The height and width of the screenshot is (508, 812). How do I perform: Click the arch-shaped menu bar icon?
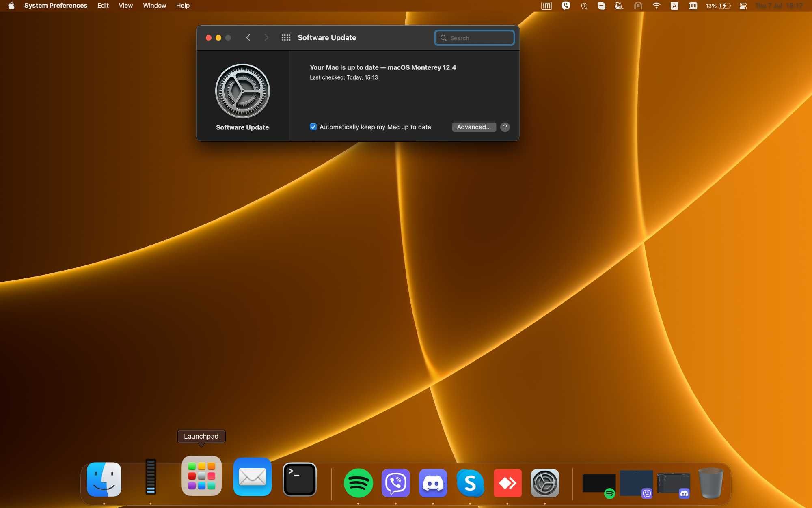coord(638,6)
